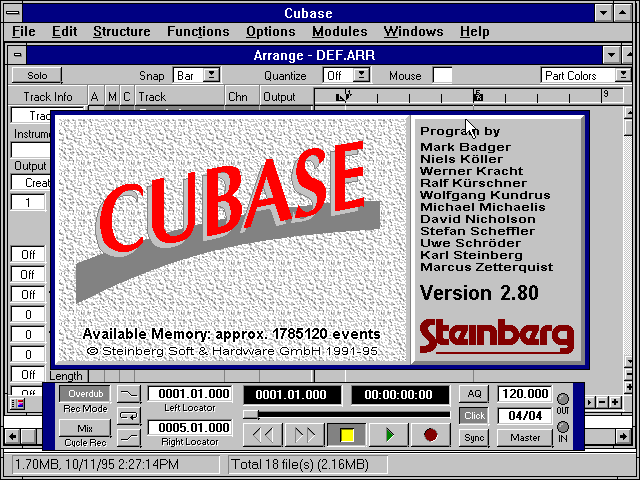Click the song position slider
640x480 pixels.
pos(252,414)
